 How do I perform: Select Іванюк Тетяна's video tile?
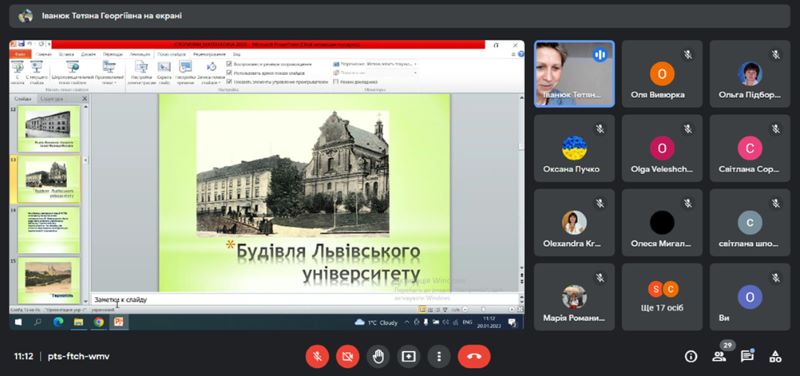(x=574, y=74)
